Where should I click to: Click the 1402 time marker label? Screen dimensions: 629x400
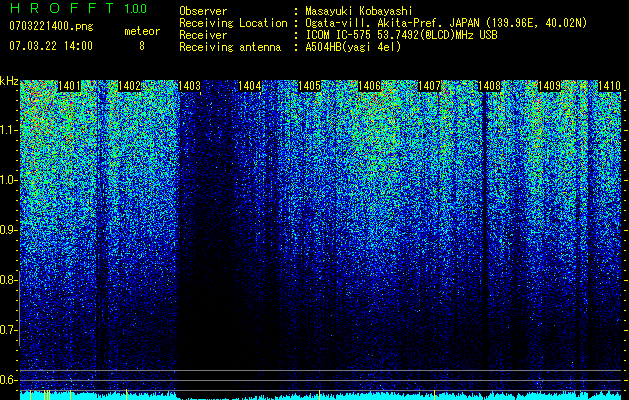[130, 86]
